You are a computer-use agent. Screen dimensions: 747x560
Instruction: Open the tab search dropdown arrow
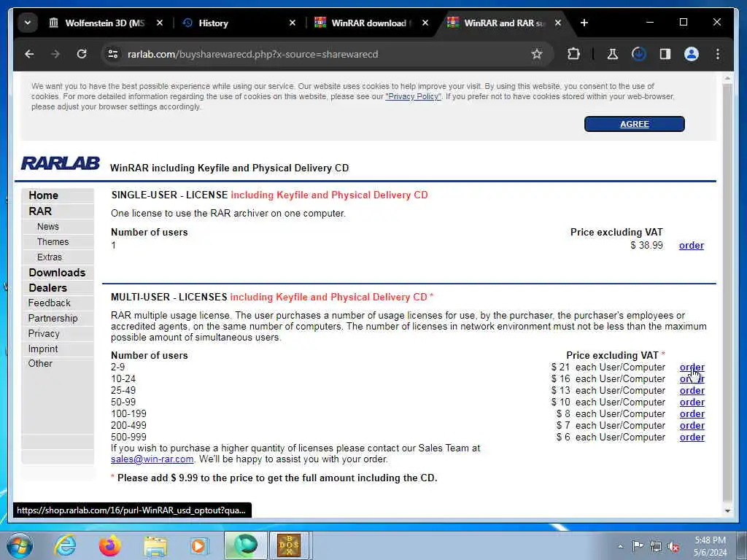pos(28,23)
